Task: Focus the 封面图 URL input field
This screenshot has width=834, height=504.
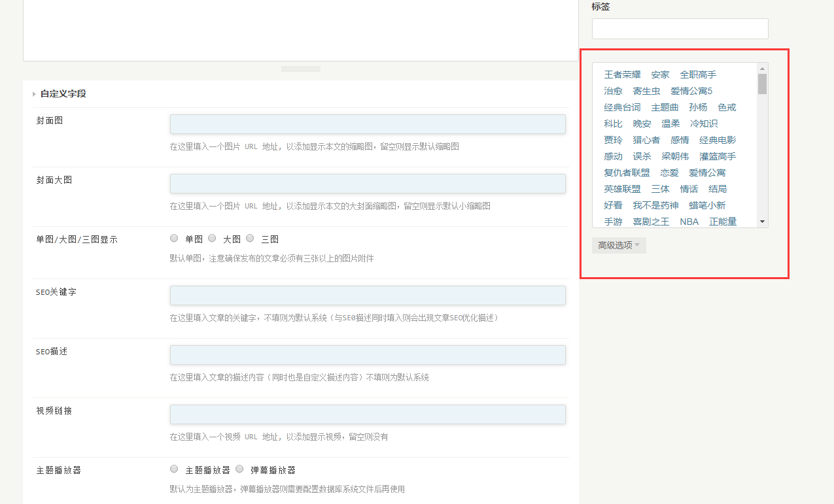Action: point(368,124)
